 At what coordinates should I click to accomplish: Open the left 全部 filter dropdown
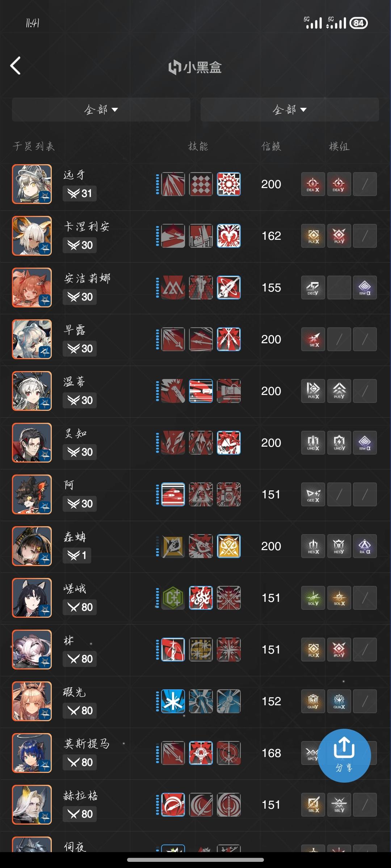[101, 109]
